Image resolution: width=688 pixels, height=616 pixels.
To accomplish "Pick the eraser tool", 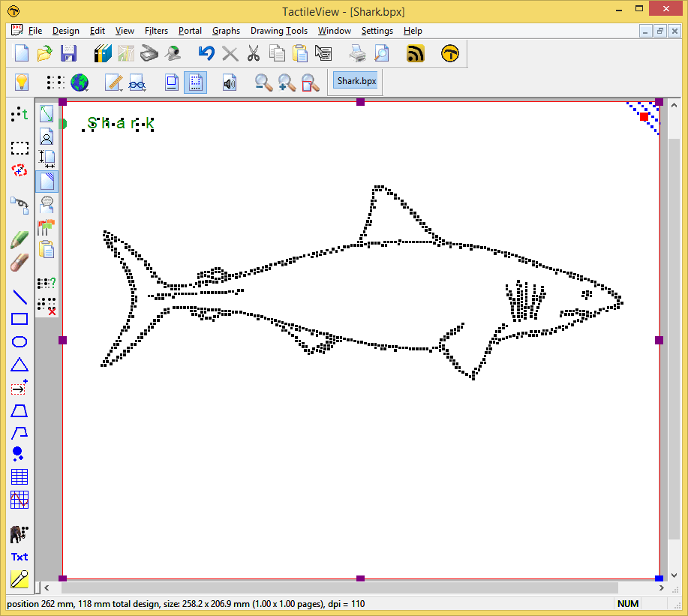I will coord(19,263).
